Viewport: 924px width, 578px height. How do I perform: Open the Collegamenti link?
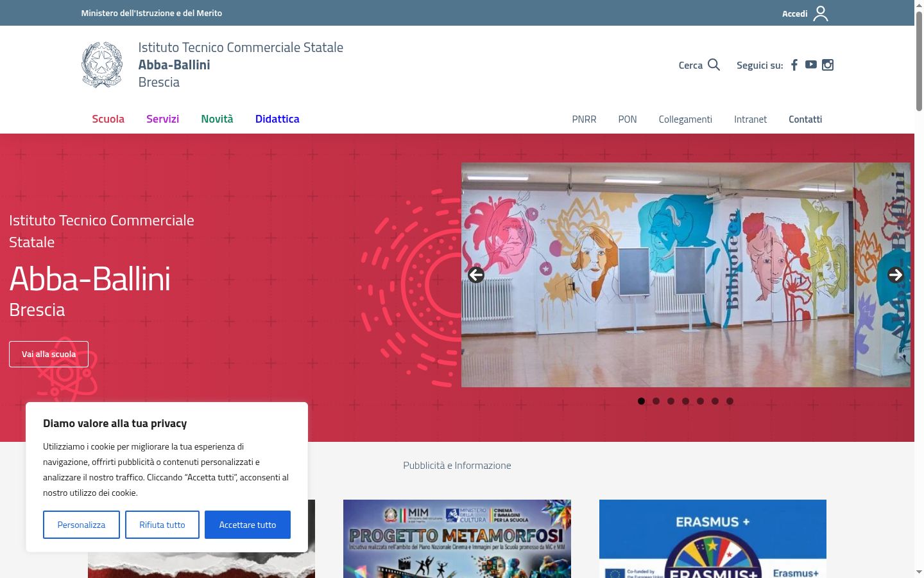pyautogui.click(x=685, y=119)
